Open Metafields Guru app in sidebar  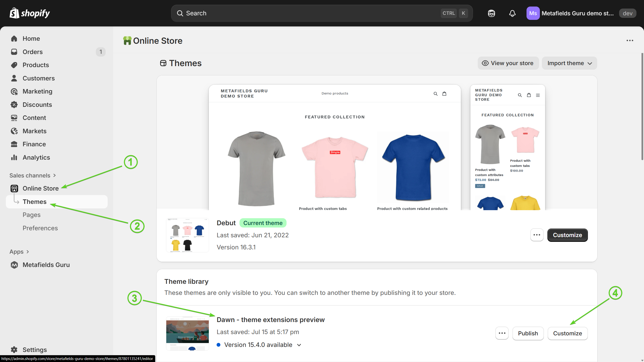tap(46, 265)
